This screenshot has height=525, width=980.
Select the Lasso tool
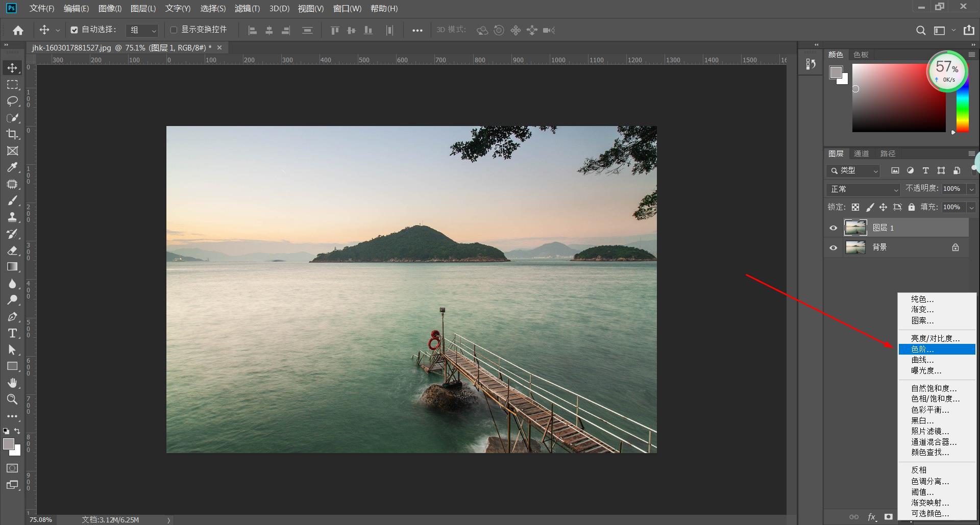point(12,101)
